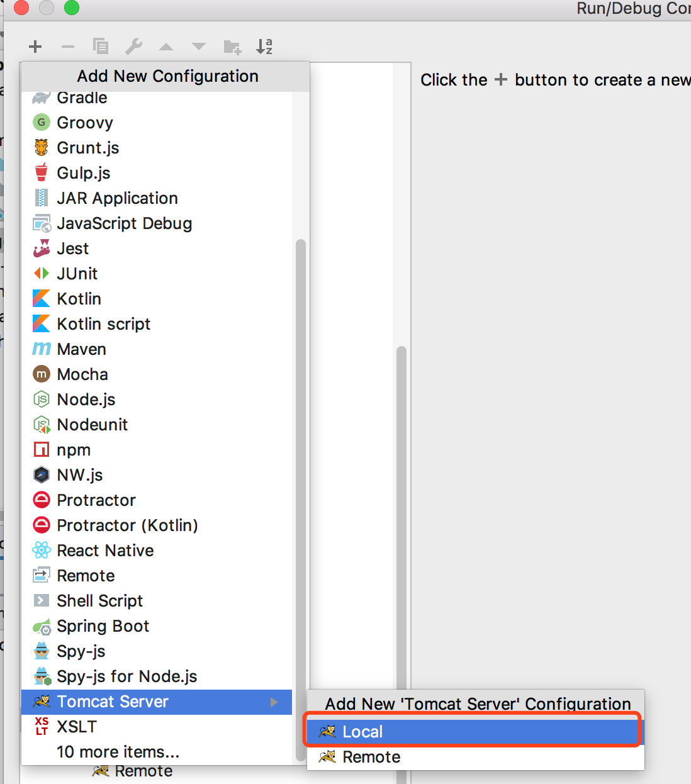Click the Create New Folder icon
Image resolution: width=691 pixels, height=784 pixels.
point(232,47)
